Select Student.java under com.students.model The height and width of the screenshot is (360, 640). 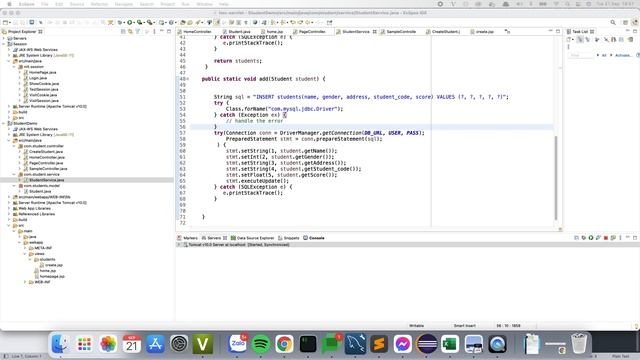click(40, 191)
